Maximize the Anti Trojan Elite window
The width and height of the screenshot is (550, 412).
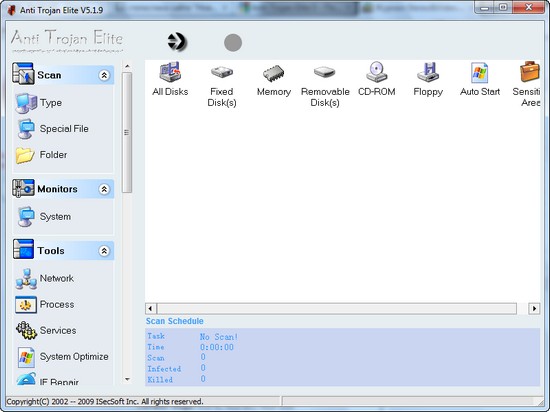503,8
